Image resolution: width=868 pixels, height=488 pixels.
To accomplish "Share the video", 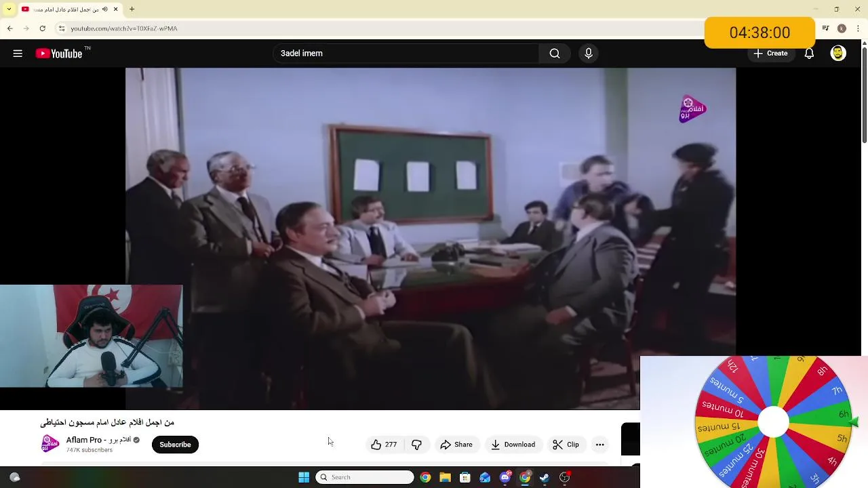I will (456, 445).
